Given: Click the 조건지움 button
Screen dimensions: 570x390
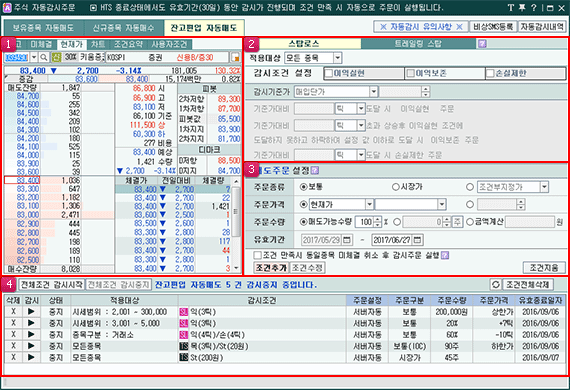Looking at the screenshot, I should tap(544, 268).
